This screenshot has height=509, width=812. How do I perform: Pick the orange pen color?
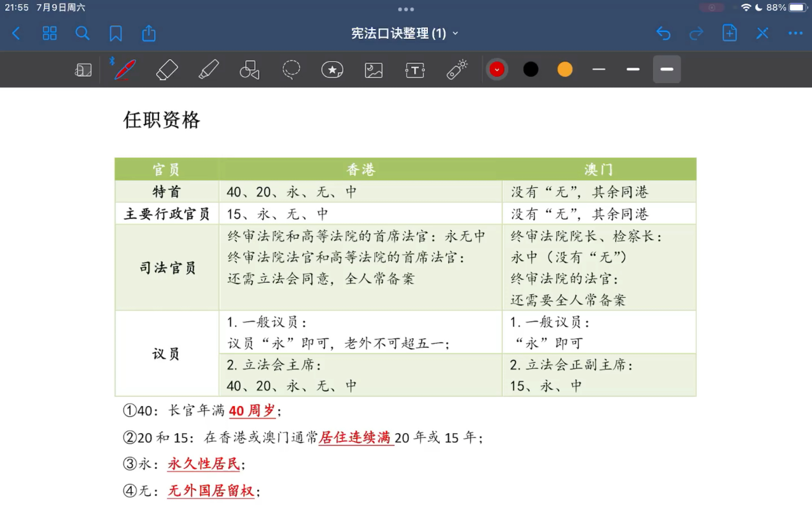pos(565,69)
